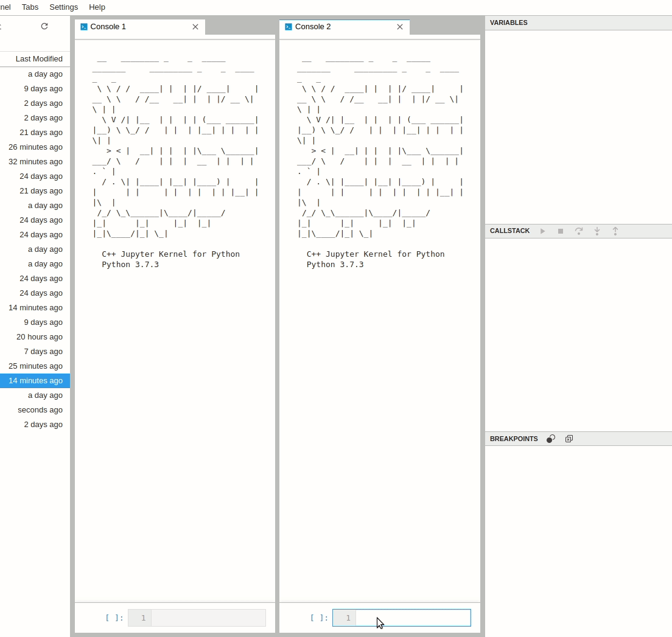Collapse the CALLSTACK panel section
672x637 pixels.
click(509, 231)
